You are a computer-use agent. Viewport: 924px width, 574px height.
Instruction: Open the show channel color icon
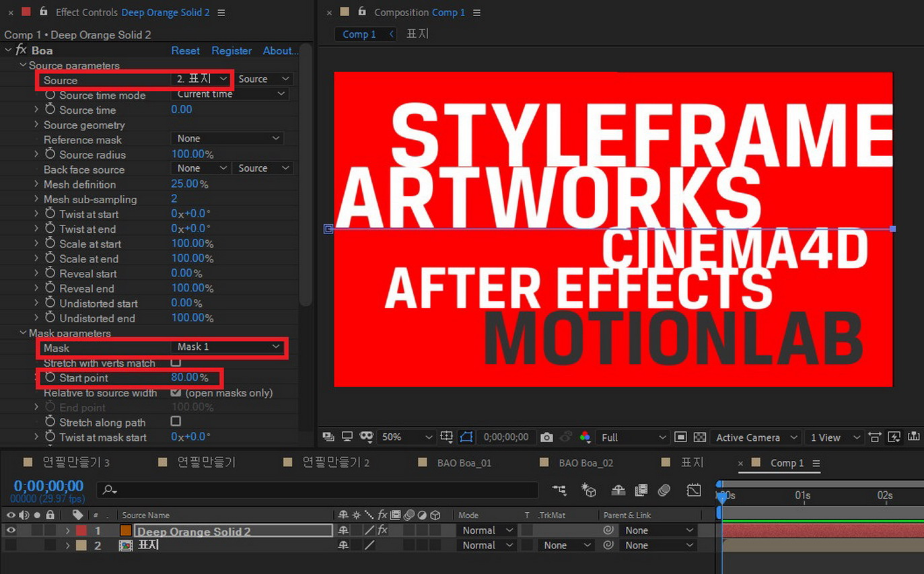coord(585,437)
